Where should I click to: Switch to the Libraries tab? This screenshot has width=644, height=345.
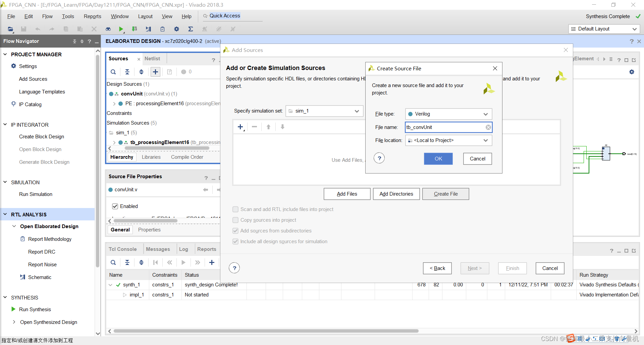[x=151, y=157]
